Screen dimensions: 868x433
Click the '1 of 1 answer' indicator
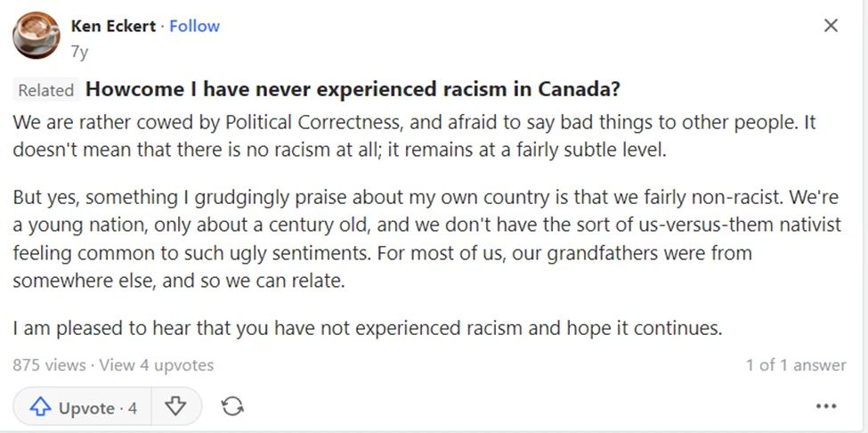(x=796, y=365)
